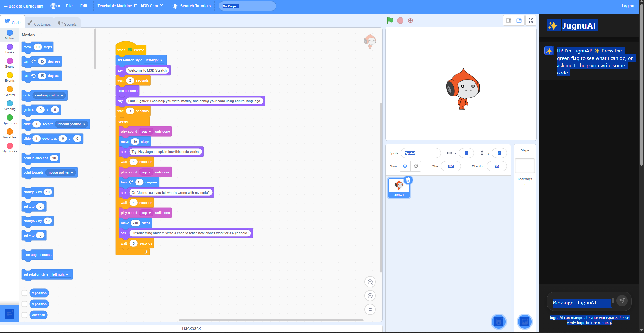Open the language globe dropdown

(55, 6)
